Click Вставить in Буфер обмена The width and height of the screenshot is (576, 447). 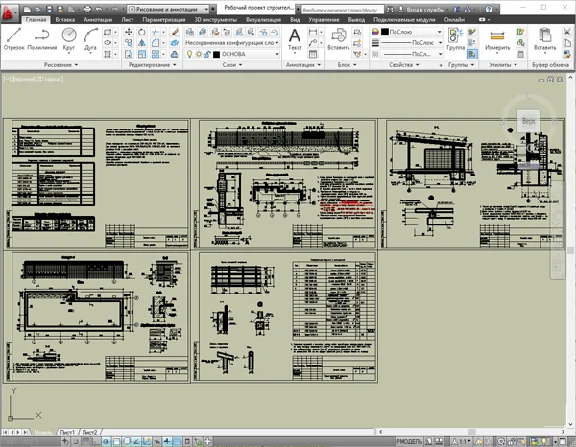[545, 40]
